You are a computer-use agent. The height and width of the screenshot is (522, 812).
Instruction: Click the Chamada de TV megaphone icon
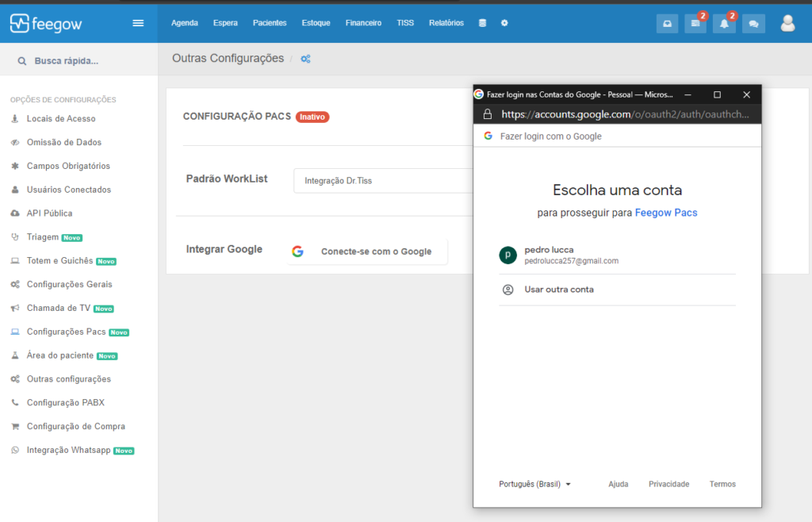point(15,308)
